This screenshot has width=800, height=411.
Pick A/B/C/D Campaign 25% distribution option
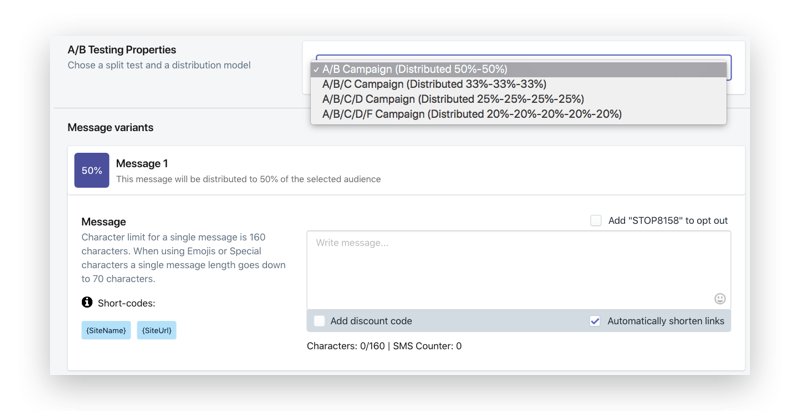[x=518, y=99]
